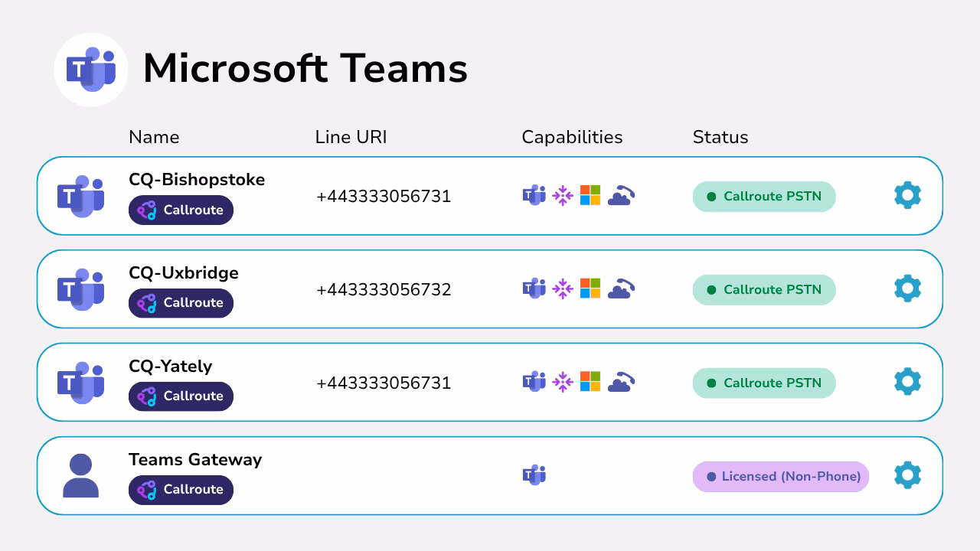
Task: Toggle the Licensed (Non-Phone) status badge
Action: (780, 477)
